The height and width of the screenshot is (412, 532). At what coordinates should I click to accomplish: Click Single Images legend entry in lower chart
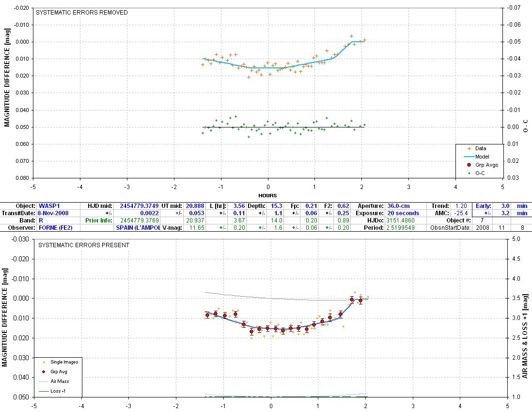(60, 362)
